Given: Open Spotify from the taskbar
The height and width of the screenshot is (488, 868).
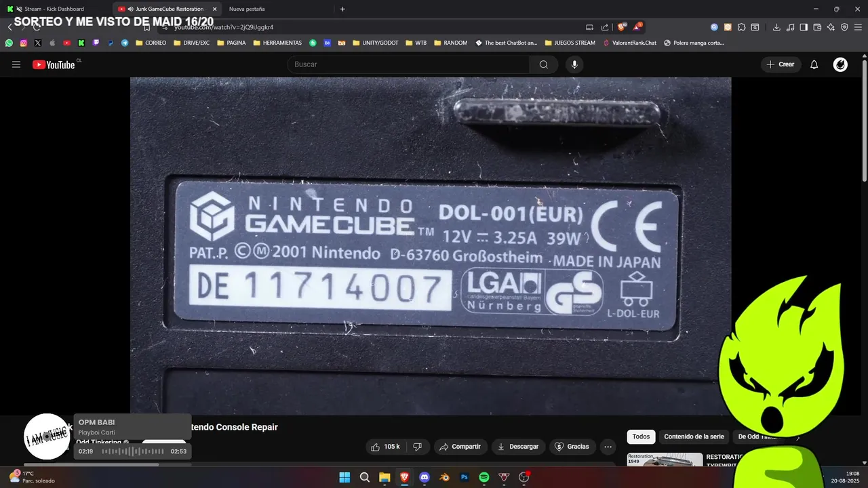Looking at the screenshot, I should (x=484, y=477).
